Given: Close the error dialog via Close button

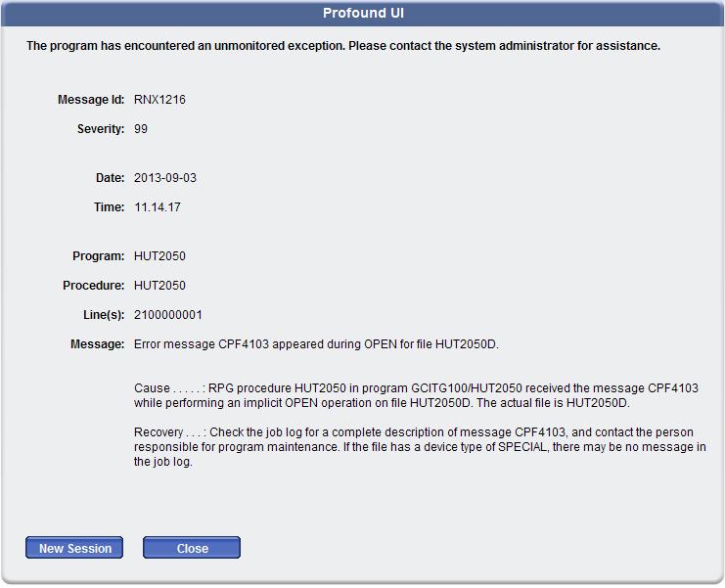Looking at the screenshot, I should [x=192, y=548].
